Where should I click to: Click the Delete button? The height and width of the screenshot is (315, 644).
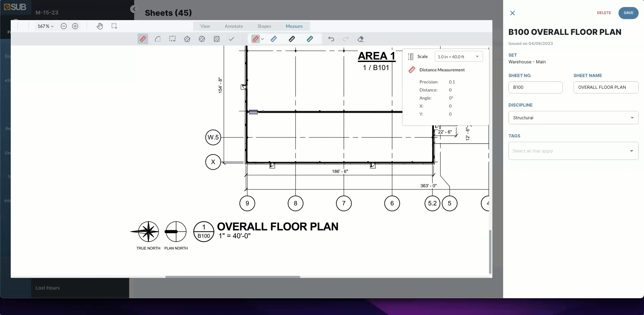point(604,13)
